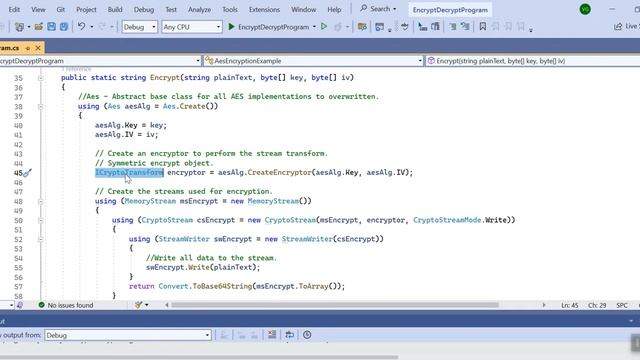Viewport: 640px width, 360px height.
Task: Click the Increase indent icon
Action: [465, 27]
